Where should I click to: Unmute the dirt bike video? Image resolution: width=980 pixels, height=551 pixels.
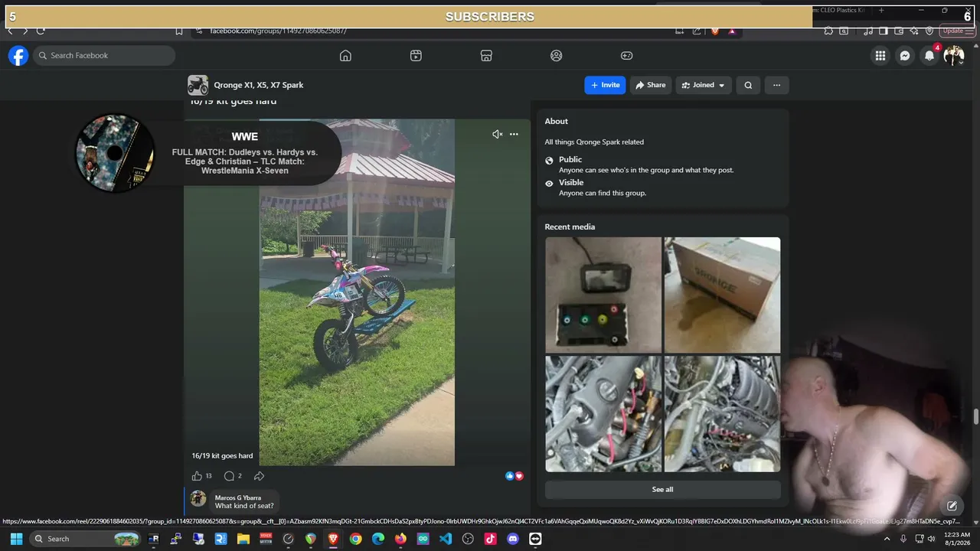[x=497, y=134]
